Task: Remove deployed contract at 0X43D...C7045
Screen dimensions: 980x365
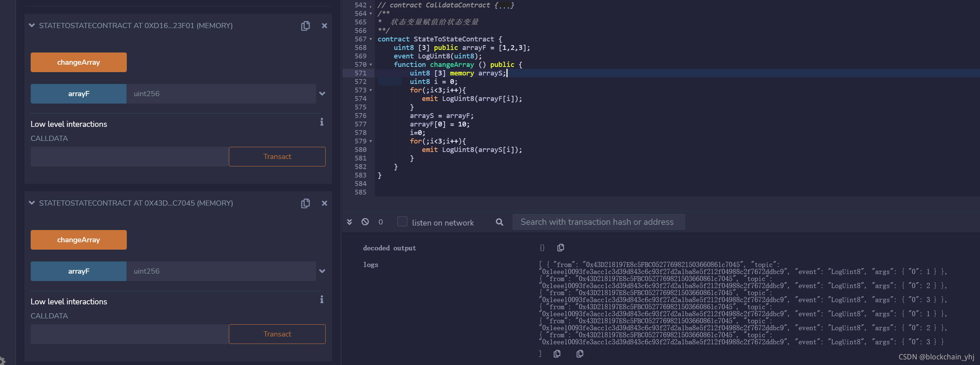Action: pos(324,203)
